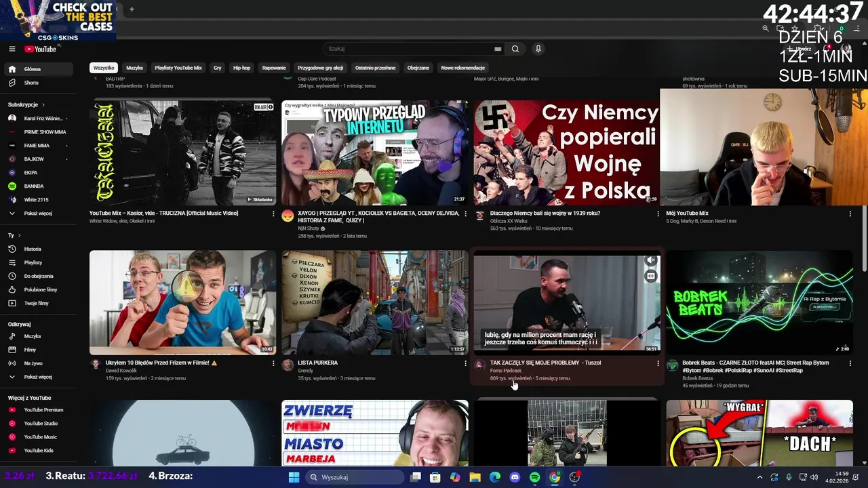Open White 2115 subscription channel
Viewport: 868px width, 488px height.
[x=39, y=200]
